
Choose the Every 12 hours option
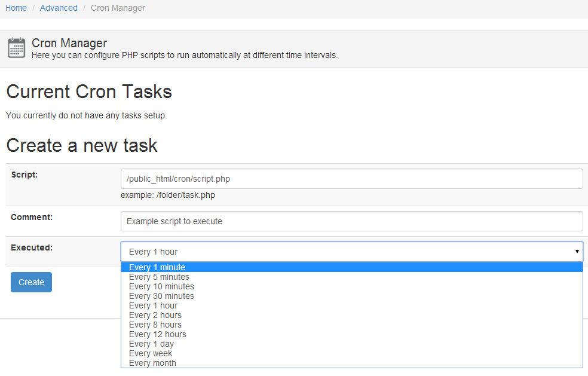[157, 334]
